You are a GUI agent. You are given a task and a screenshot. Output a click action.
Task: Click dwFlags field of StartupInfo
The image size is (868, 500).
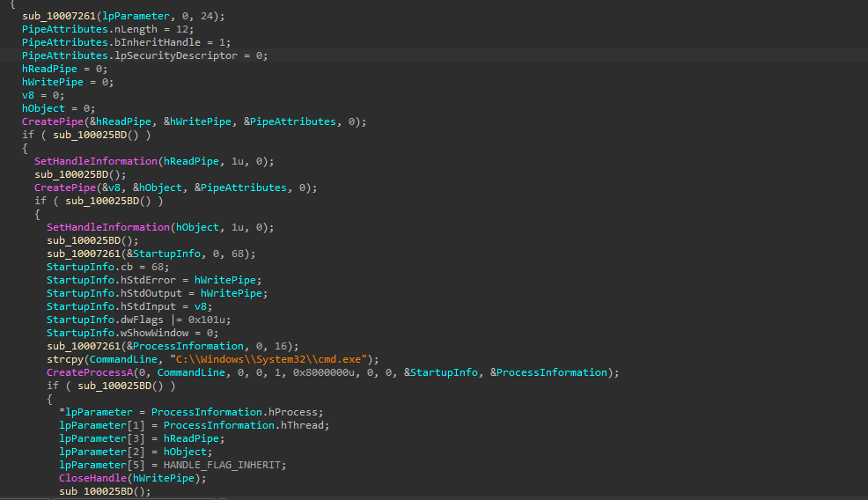coord(143,320)
